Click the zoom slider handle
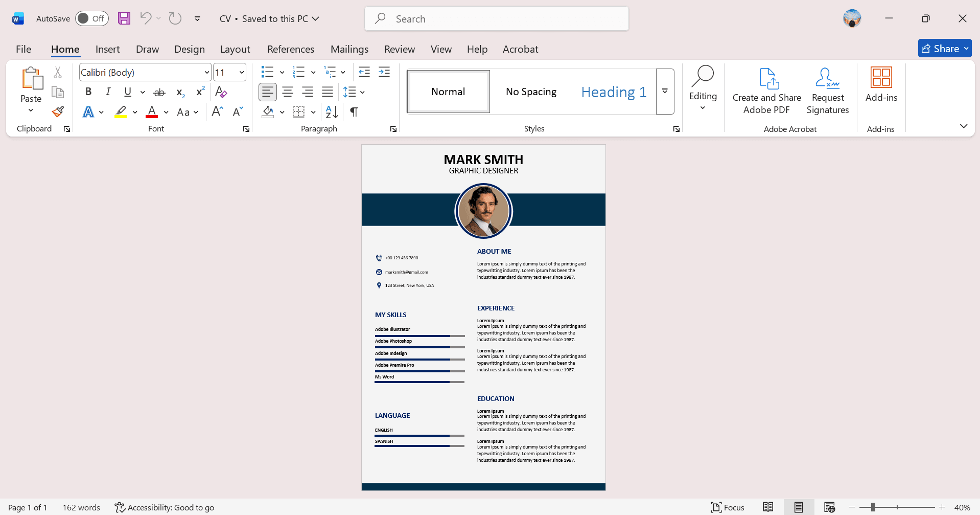980x515 pixels. click(873, 507)
